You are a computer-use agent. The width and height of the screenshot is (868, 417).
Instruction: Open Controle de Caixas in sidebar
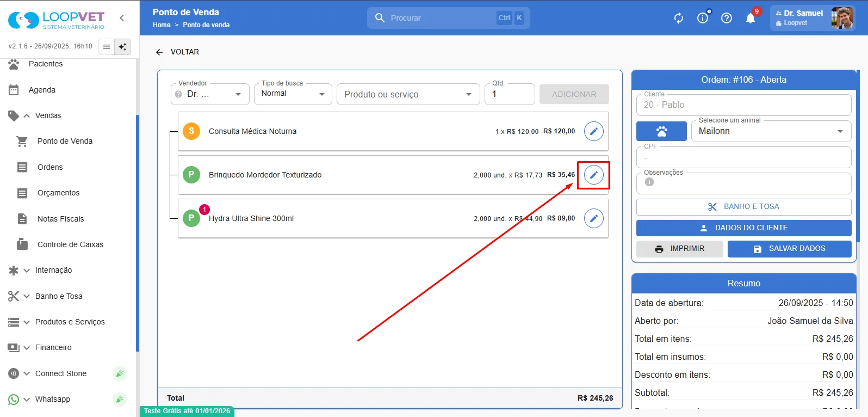pyautogui.click(x=70, y=244)
